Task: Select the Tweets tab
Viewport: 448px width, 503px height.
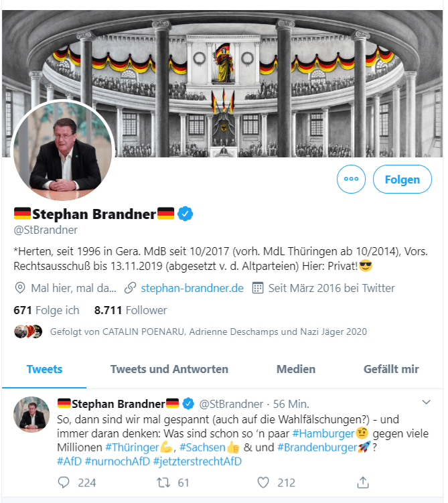Action: [44, 369]
